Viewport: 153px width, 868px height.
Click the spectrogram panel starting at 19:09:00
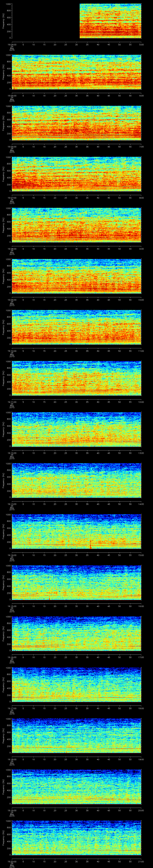[x=77, y=276]
